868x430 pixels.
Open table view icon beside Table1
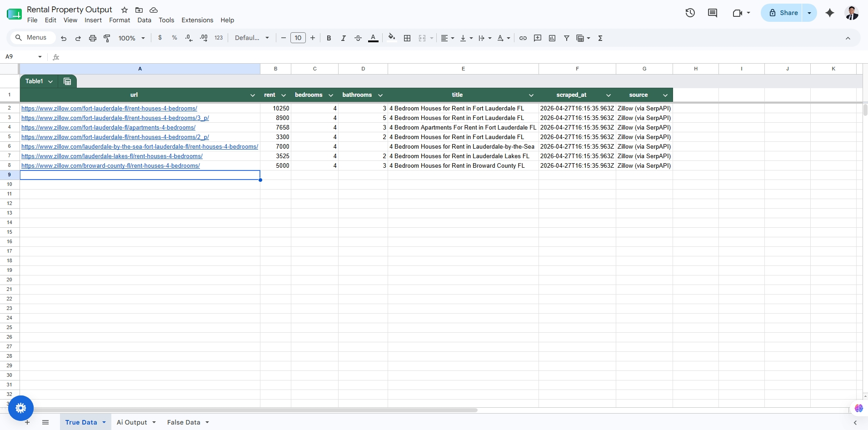(67, 81)
